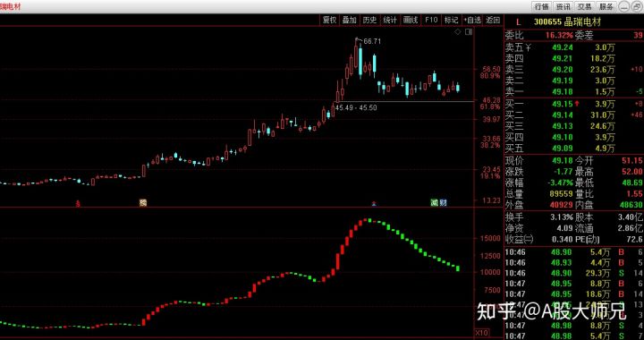Click the 标记 mark button
The height and width of the screenshot is (340, 644).
pos(451,20)
